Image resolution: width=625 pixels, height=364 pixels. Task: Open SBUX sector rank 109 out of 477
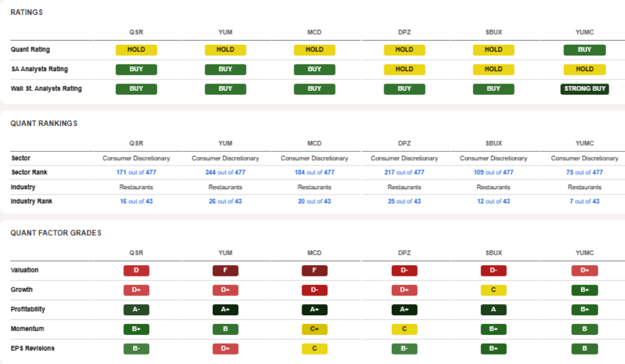point(493,172)
